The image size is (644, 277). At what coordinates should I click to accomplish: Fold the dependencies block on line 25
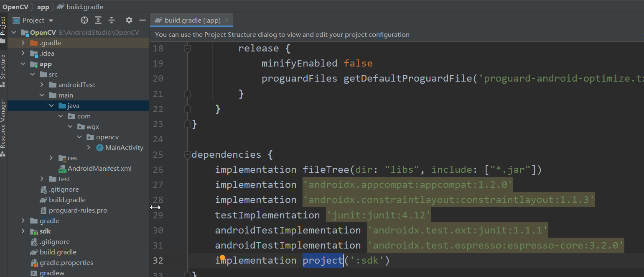188,155
